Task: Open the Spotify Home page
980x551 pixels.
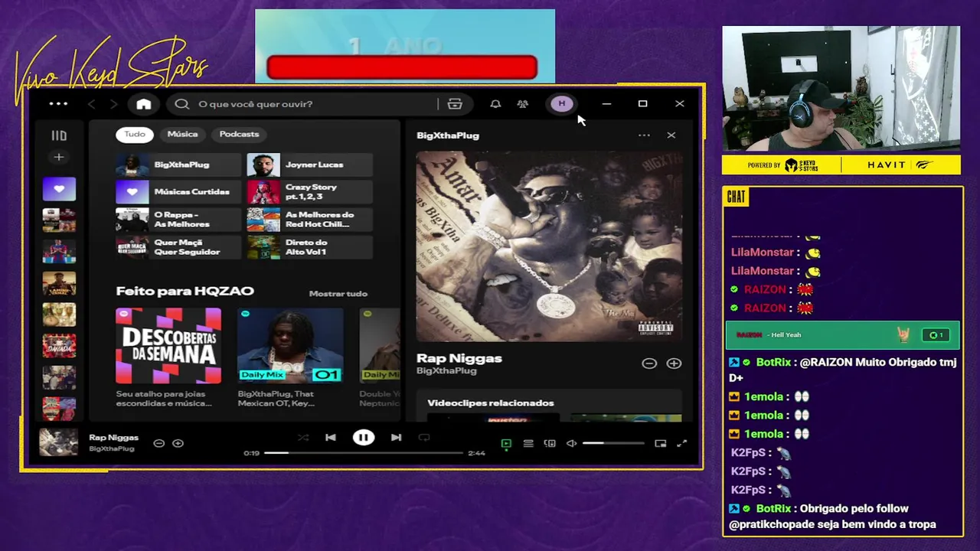Action: [144, 104]
